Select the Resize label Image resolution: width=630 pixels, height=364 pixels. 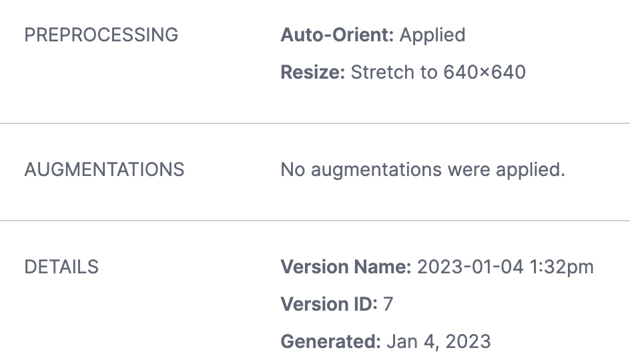click(x=312, y=72)
